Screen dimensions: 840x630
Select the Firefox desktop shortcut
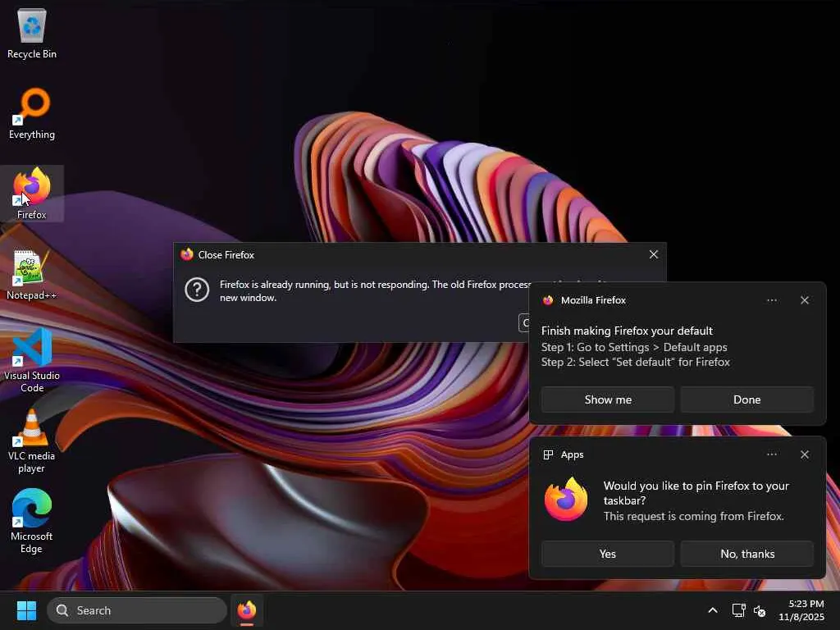point(32,194)
